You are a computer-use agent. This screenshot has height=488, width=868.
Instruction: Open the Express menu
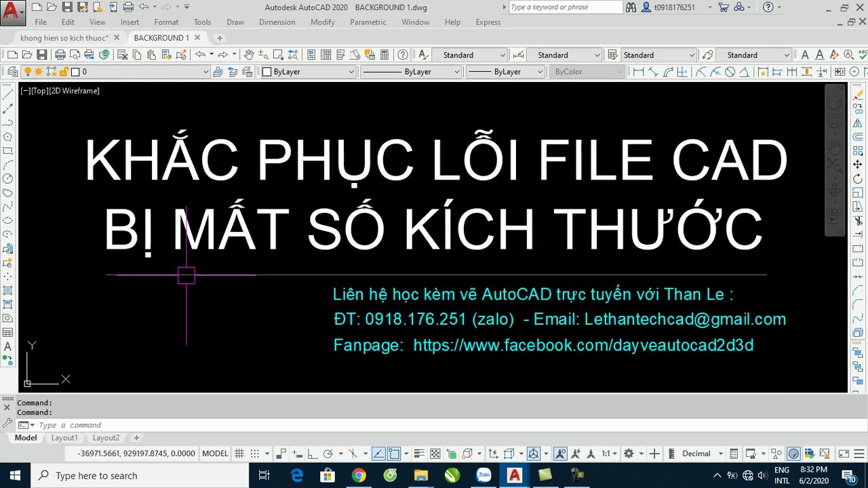click(488, 22)
